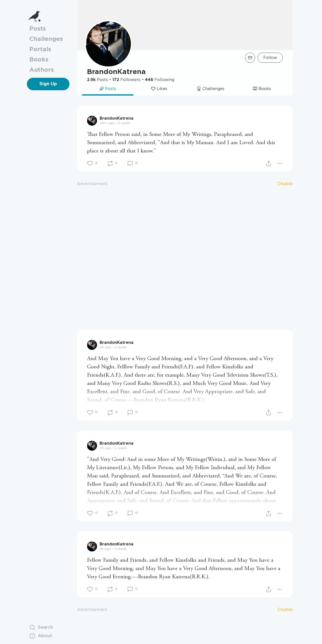
Task: Share the 4h ago post
Action: point(268,413)
